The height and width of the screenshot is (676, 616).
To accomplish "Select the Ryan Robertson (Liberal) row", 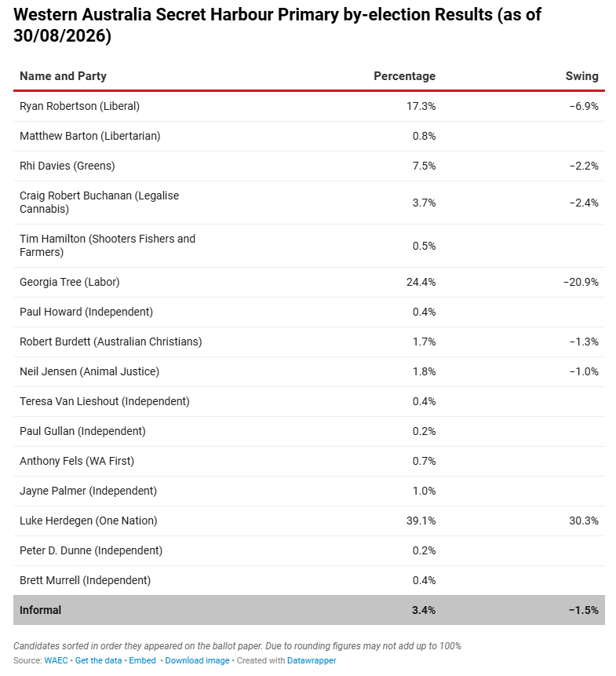I will (309, 107).
